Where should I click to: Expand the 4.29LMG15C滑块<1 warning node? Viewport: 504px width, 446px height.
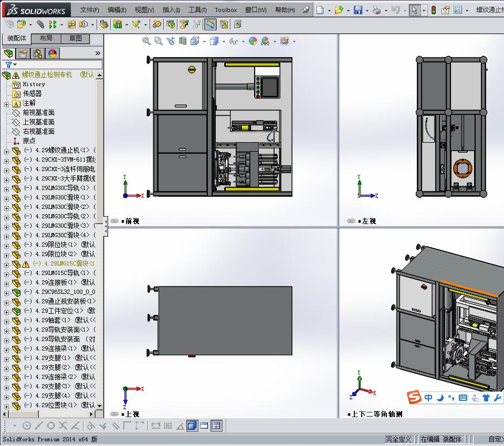click(x=6, y=265)
